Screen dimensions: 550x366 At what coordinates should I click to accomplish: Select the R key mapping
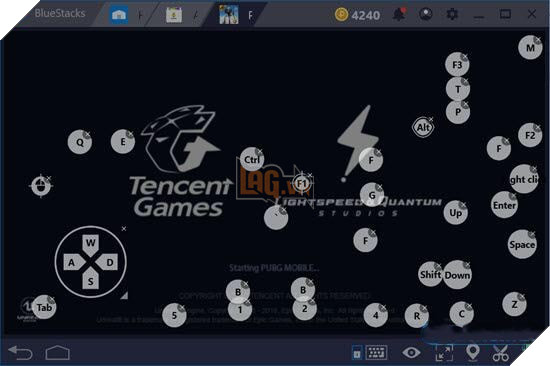(417, 316)
